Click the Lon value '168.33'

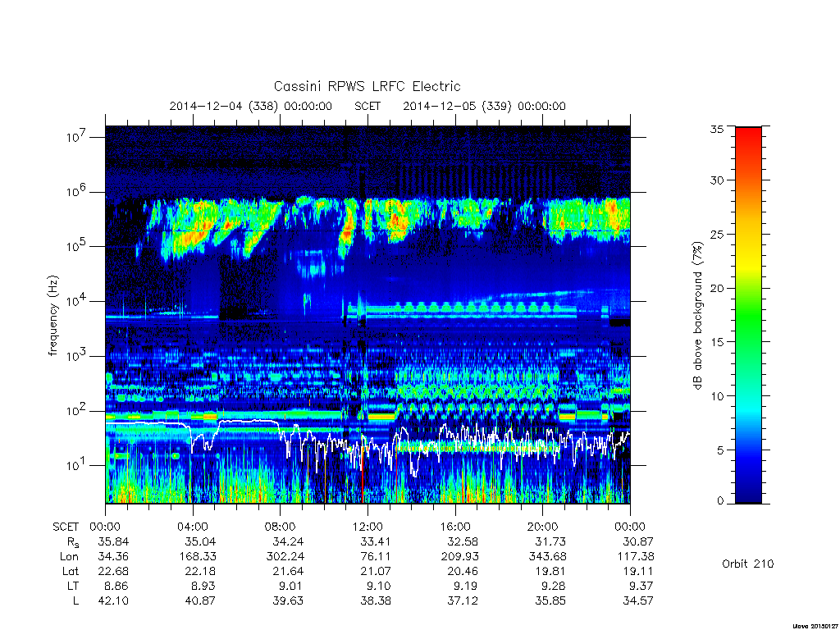197,557
